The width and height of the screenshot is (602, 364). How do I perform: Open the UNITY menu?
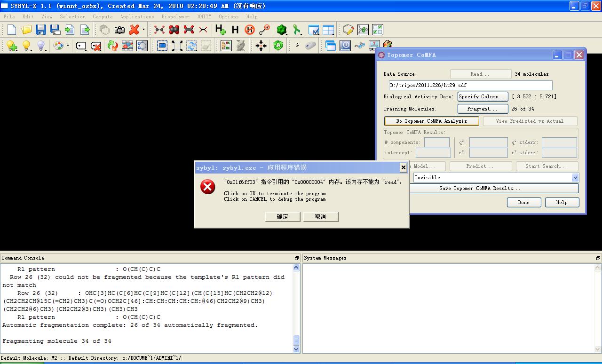(204, 16)
